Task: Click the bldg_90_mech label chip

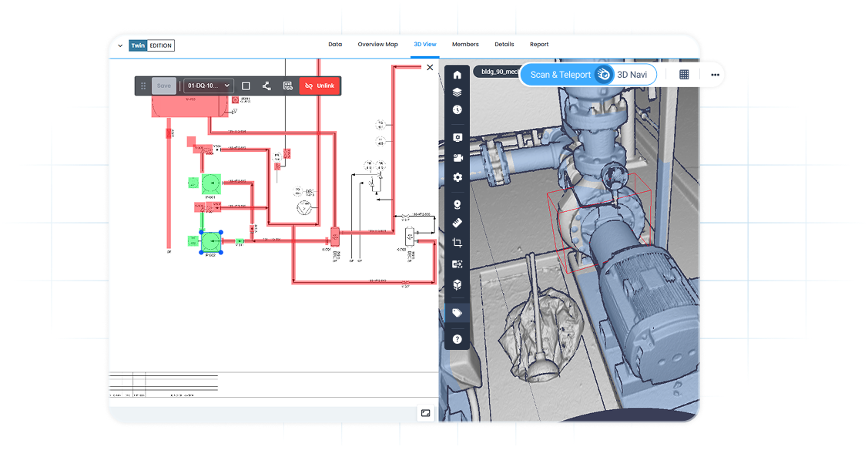Action: [498, 72]
